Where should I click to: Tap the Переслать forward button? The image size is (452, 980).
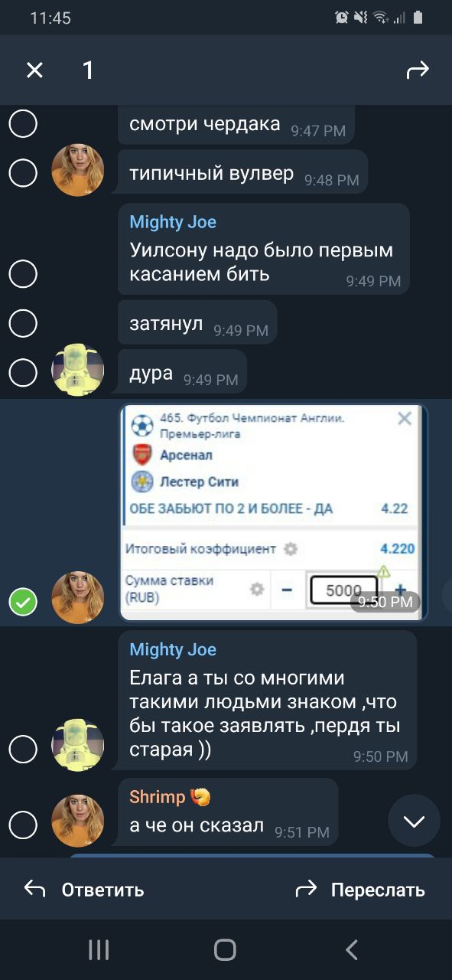359,889
